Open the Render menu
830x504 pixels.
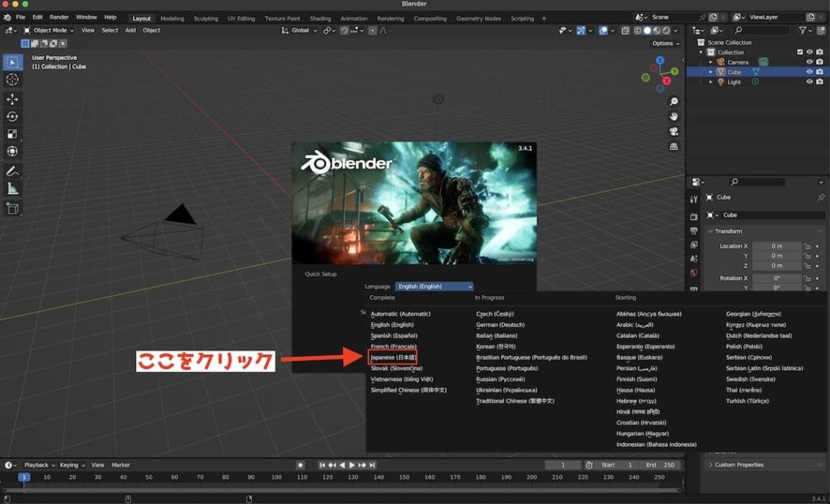[x=59, y=18]
